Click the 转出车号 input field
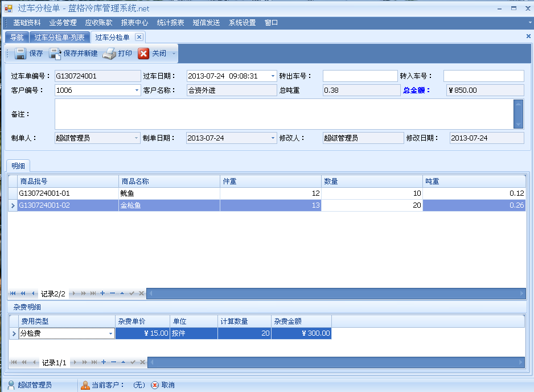The image size is (534, 392). point(360,76)
